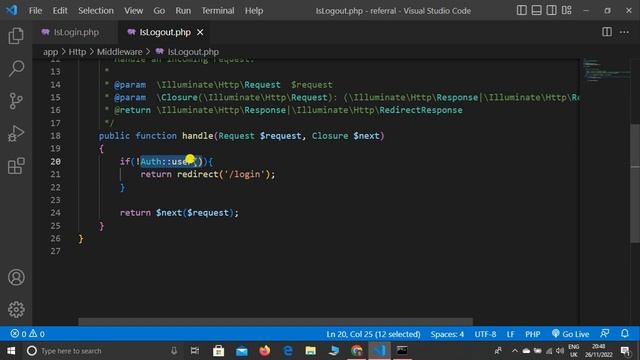Open File Explorer from taskbar

click(311, 351)
